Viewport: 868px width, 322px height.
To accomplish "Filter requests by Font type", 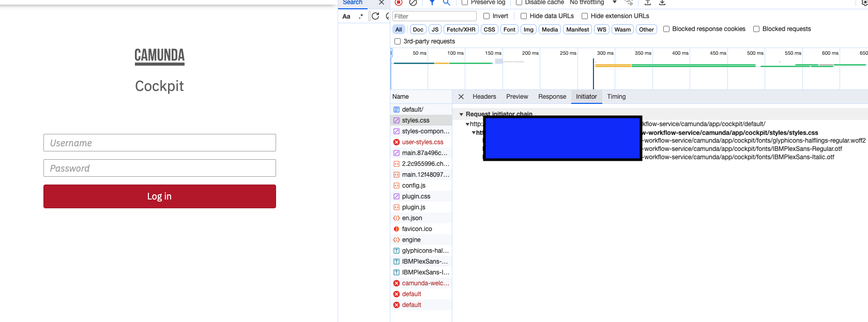I will [x=510, y=29].
